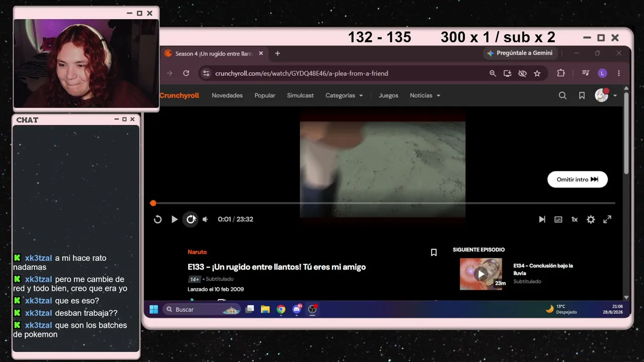
Task: Expand the Categorías dropdown
Action: [x=344, y=96]
